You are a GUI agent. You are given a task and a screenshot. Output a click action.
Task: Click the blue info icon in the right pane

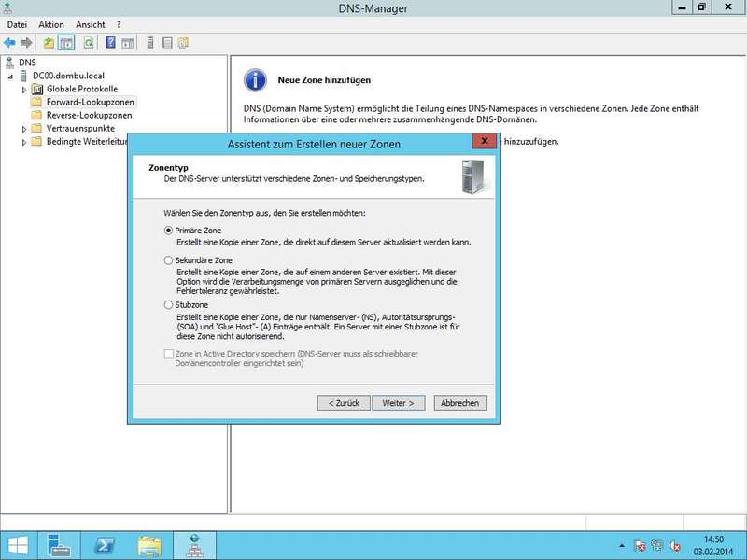tap(255, 80)
